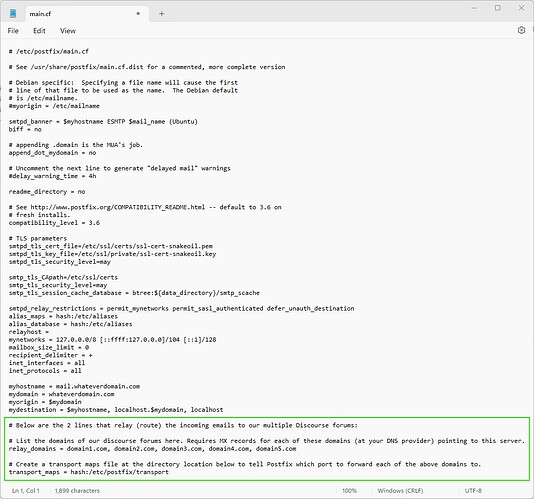Click the 'readme_directory = no' line
Image resolution: width=534 pixels, height=499 pixels.
(x=47, y=192)
